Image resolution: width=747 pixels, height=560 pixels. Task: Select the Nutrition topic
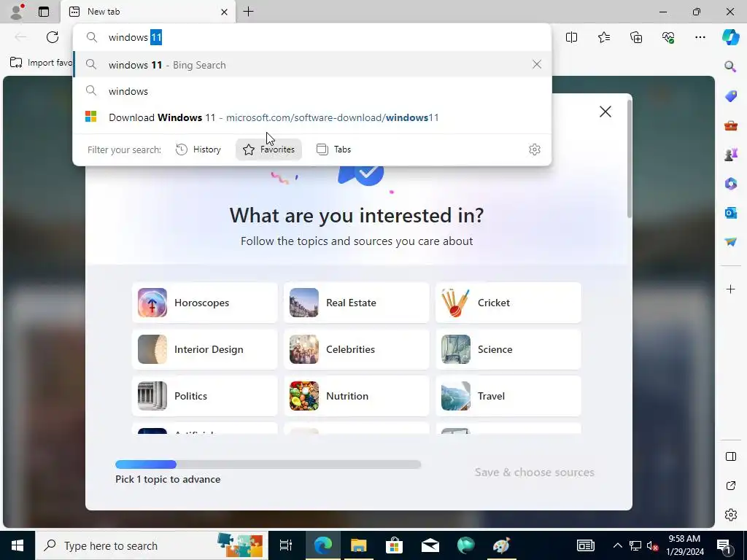356,396
